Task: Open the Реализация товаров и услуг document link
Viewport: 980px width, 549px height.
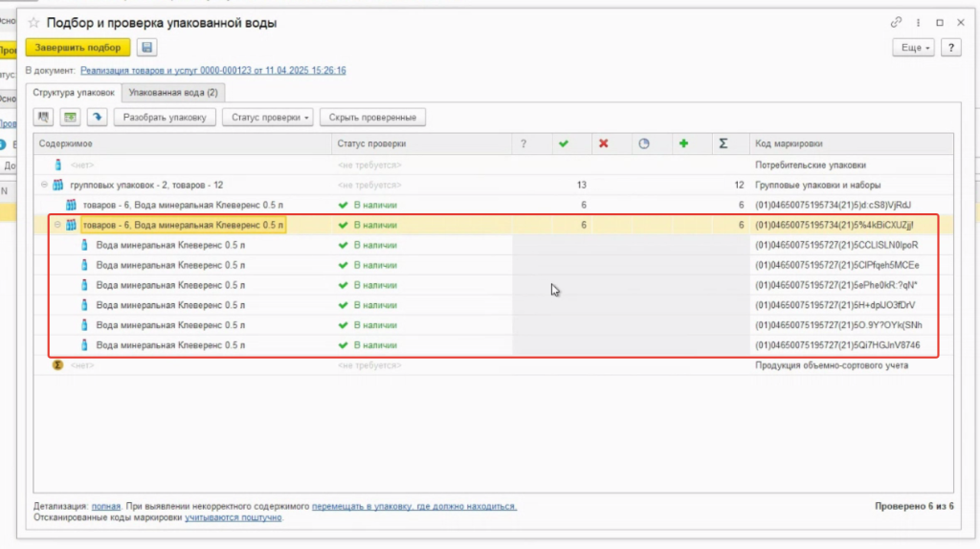Action: (x=212, y=70)
